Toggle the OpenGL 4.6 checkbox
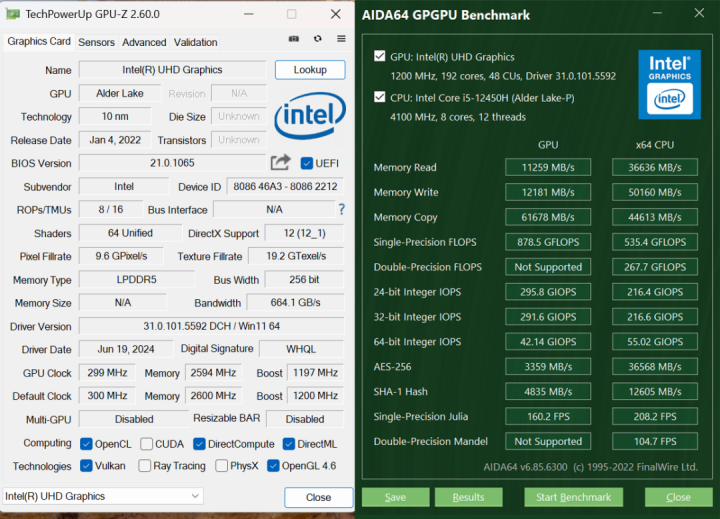720x519 pixels. [x=273, y=466]
